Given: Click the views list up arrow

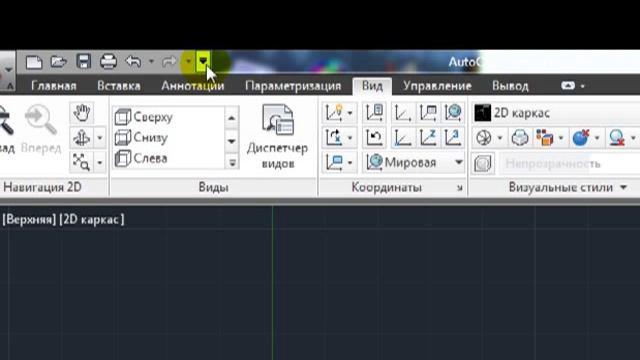Looking at the screenshot, I should pos(231,118).
